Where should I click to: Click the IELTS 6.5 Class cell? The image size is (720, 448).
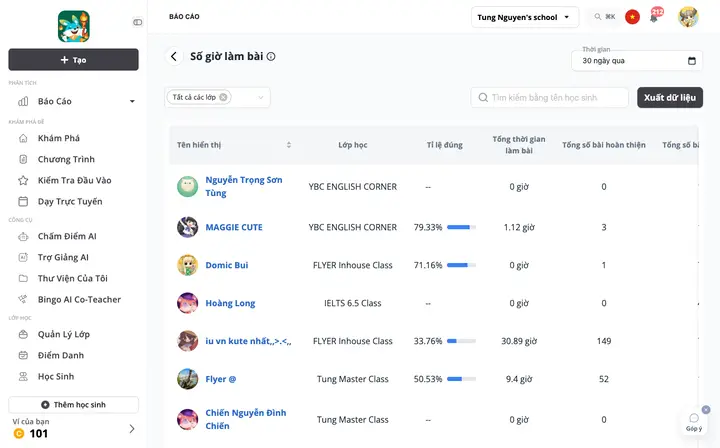353,303
